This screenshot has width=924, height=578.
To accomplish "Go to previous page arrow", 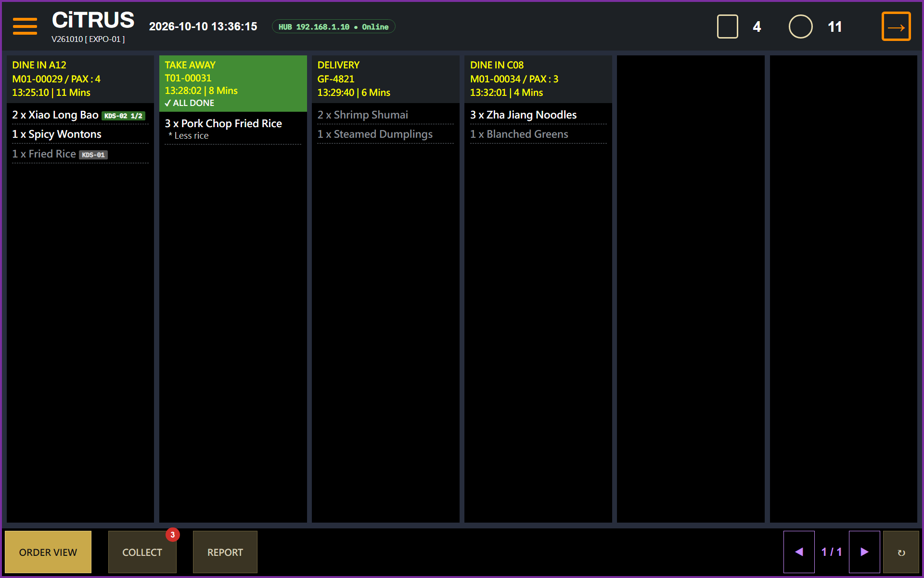I will [799, 552].
